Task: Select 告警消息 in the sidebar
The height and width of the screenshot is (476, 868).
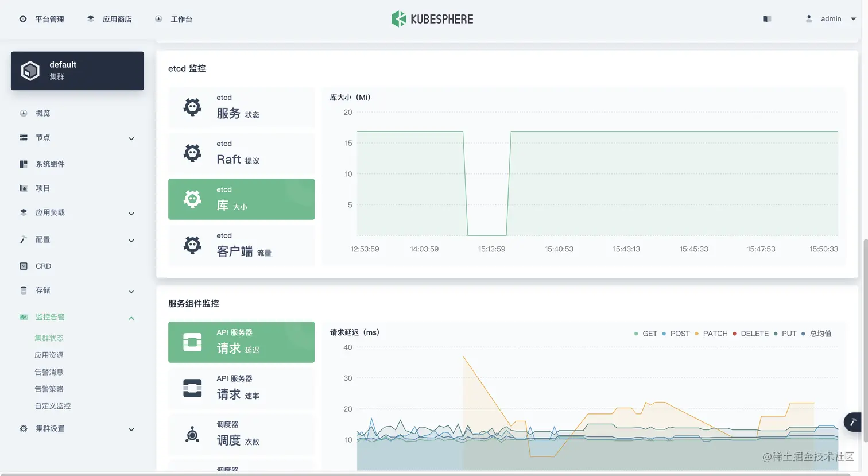Action: (x=49, y=372)
